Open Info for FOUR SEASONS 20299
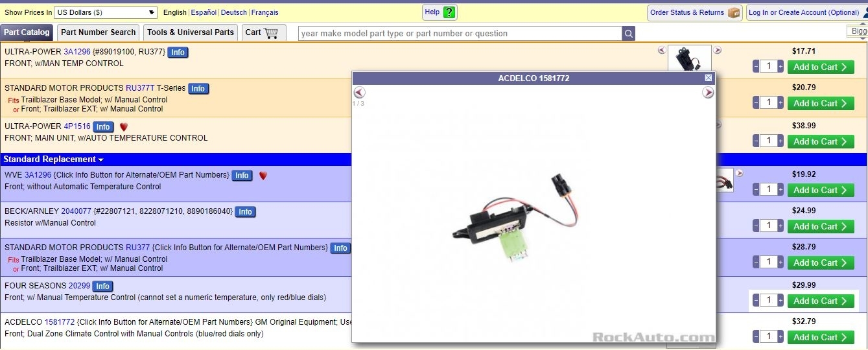Viewport: 868px width, 350px height. 102,286
